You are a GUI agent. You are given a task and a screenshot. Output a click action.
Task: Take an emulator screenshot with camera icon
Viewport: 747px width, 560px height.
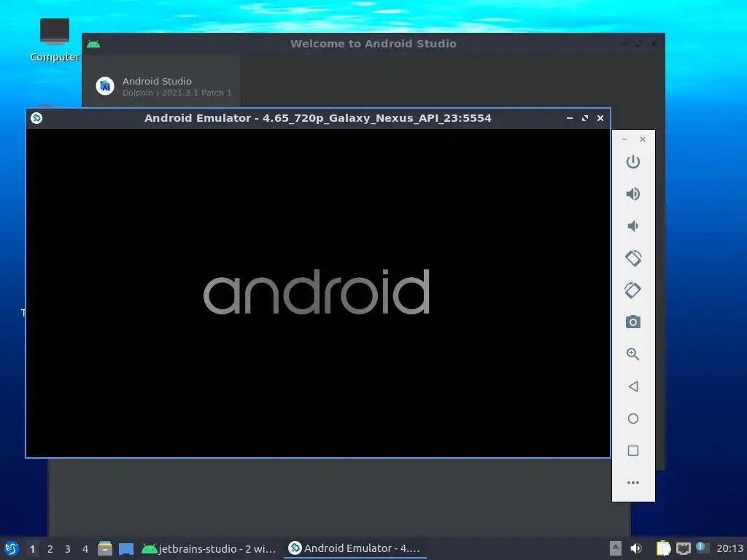coord(632,322)
